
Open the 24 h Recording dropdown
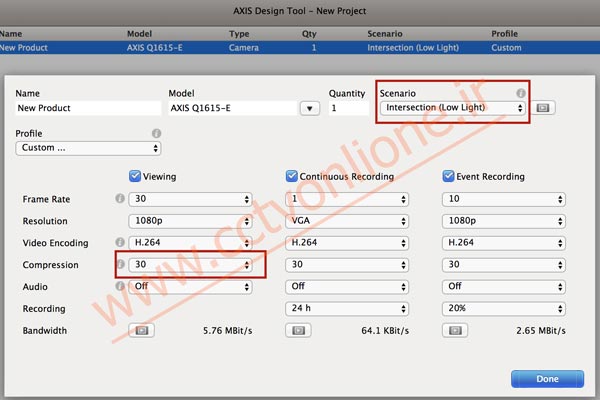click(347, 308)
